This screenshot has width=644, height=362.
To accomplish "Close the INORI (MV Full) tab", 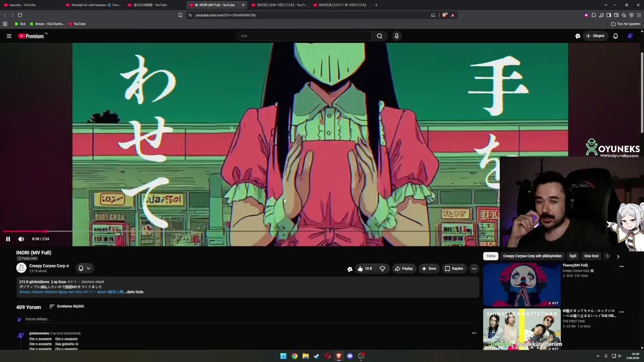I will pos(243,5).
